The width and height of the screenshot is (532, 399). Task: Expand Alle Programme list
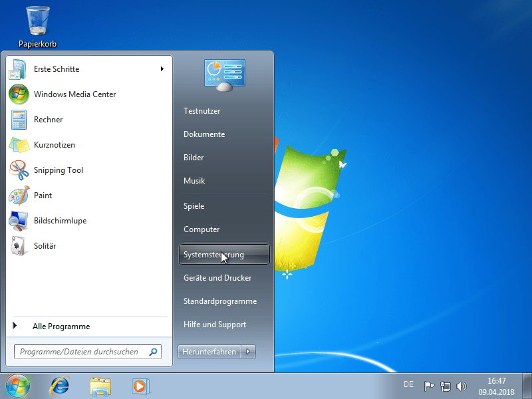click(x=61, y=326)
